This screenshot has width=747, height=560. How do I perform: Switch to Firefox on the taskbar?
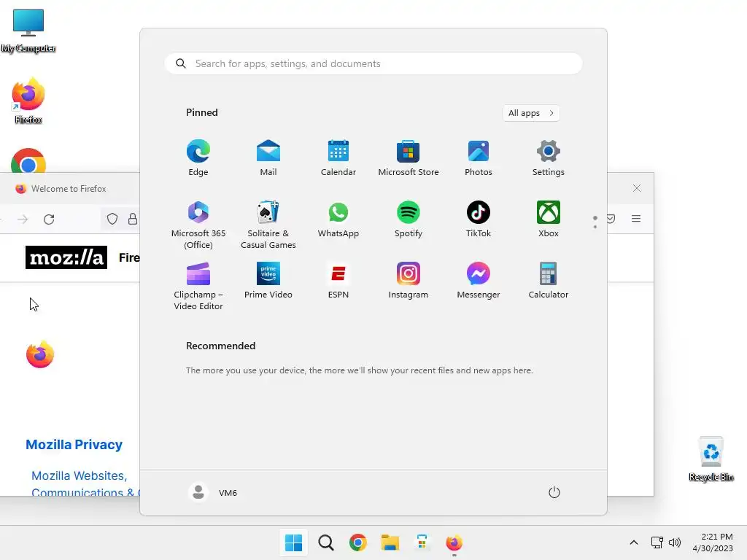(x=454, y=542)
